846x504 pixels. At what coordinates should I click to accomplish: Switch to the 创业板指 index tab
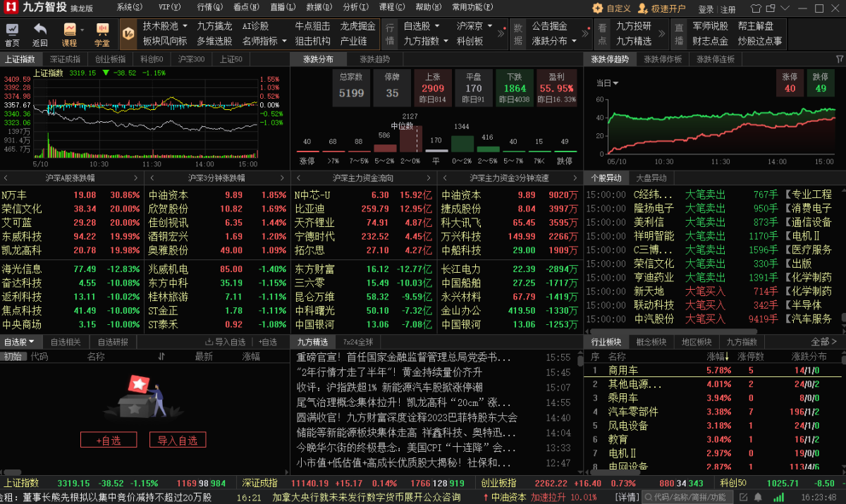click(x=110, y=59)
